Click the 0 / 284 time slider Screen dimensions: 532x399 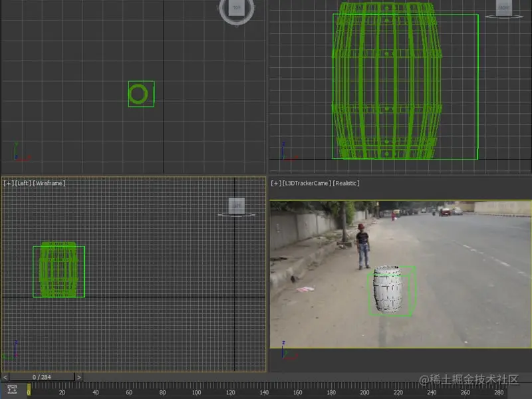click(x=42, y=377)
